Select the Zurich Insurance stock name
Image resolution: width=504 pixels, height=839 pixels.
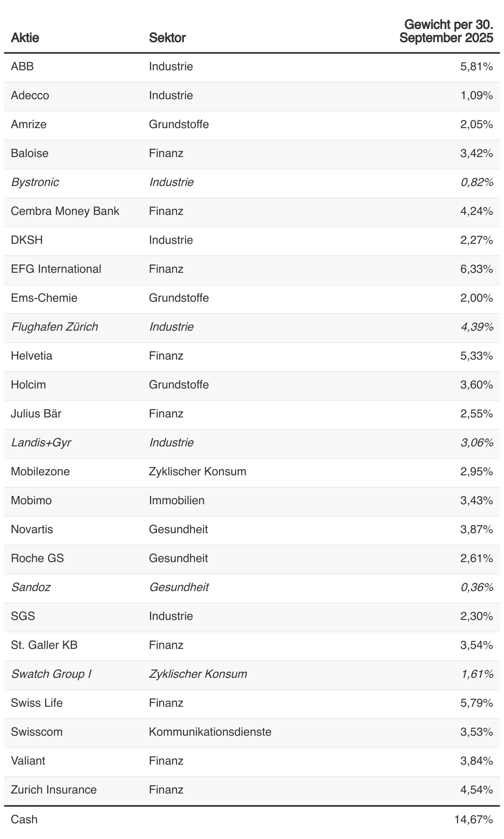[x=54, y=790]
